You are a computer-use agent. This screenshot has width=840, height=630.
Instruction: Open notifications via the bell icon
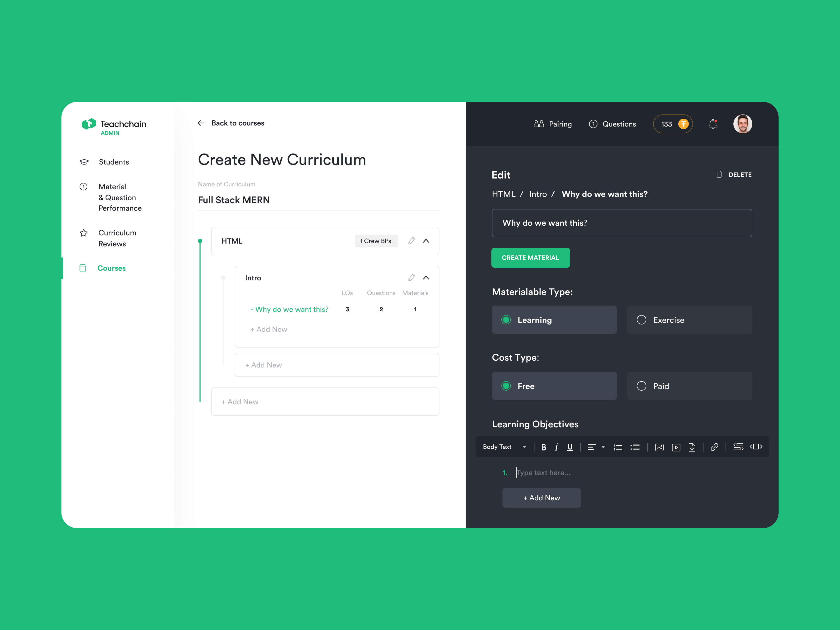click(x=713, y=124)
